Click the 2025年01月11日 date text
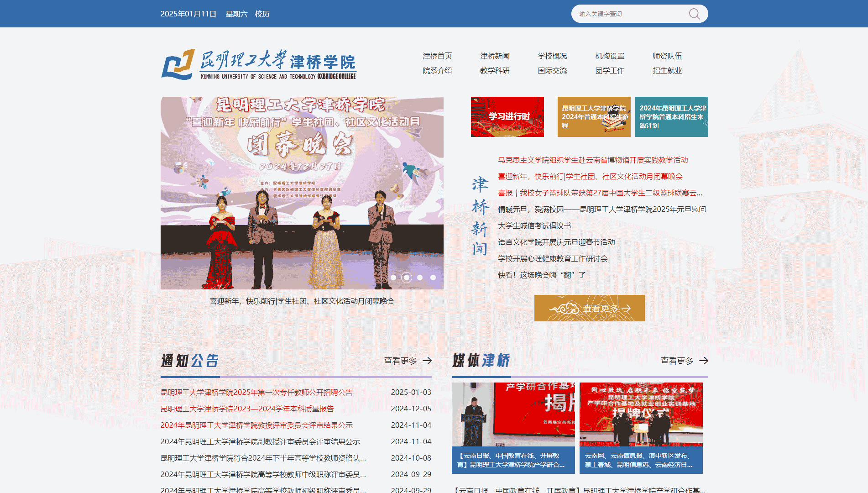 [x=188, y=14]
